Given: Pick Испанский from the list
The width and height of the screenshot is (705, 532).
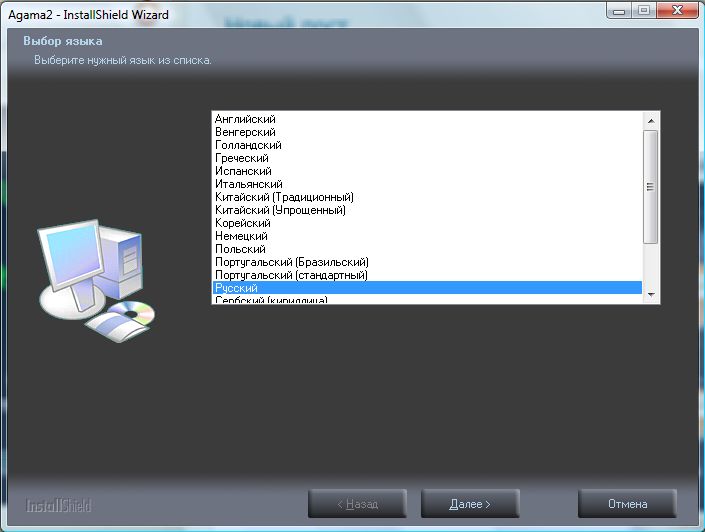Looking at the screenshot, I should (427, 171).
